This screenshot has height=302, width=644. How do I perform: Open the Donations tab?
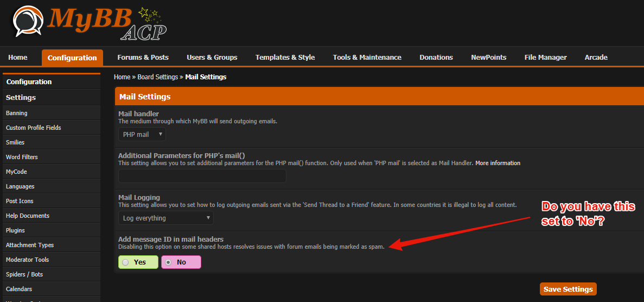pyautogui.click(x=436, y=57)
